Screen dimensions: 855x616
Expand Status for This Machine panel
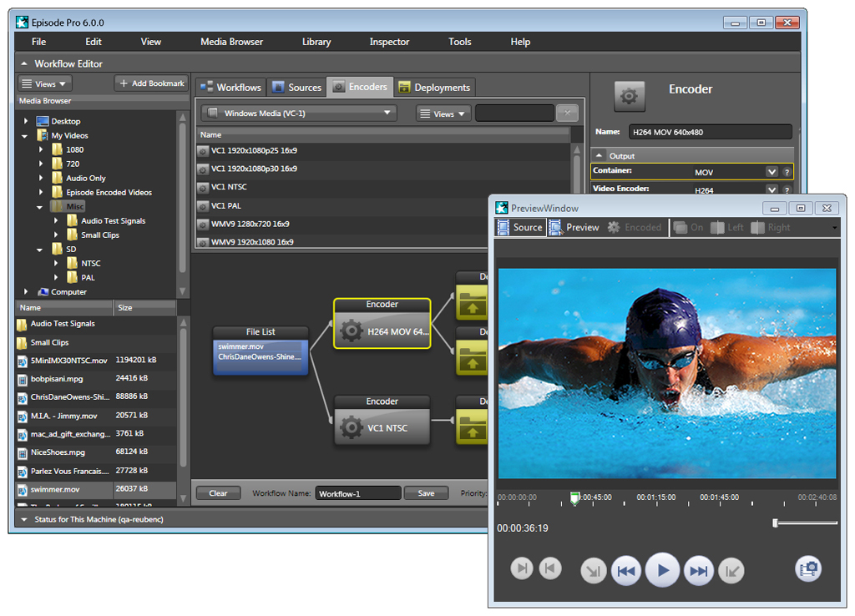[23, 519]
